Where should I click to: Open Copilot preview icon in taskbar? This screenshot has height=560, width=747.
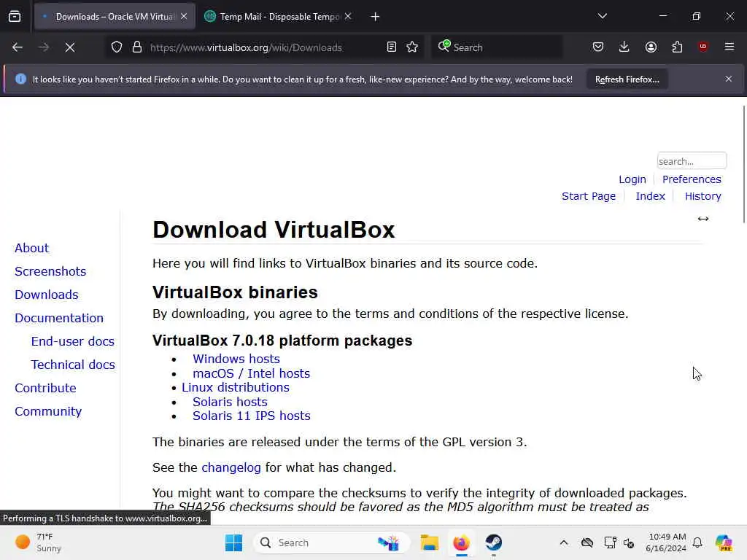[723, 542]
